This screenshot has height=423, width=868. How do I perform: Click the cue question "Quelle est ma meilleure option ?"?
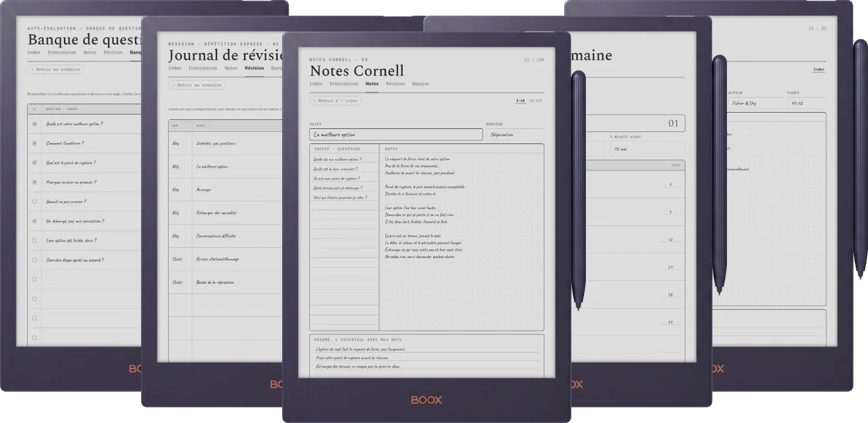[x=338, y=160]
